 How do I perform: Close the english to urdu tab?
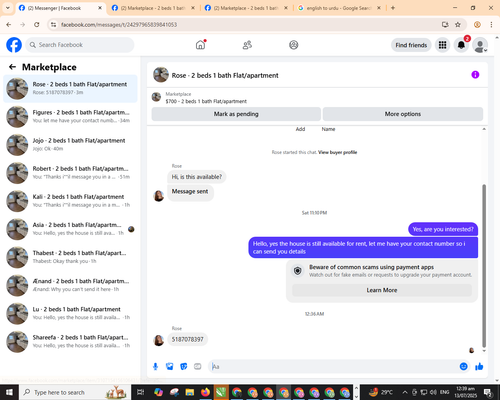(x=379, y=8)
